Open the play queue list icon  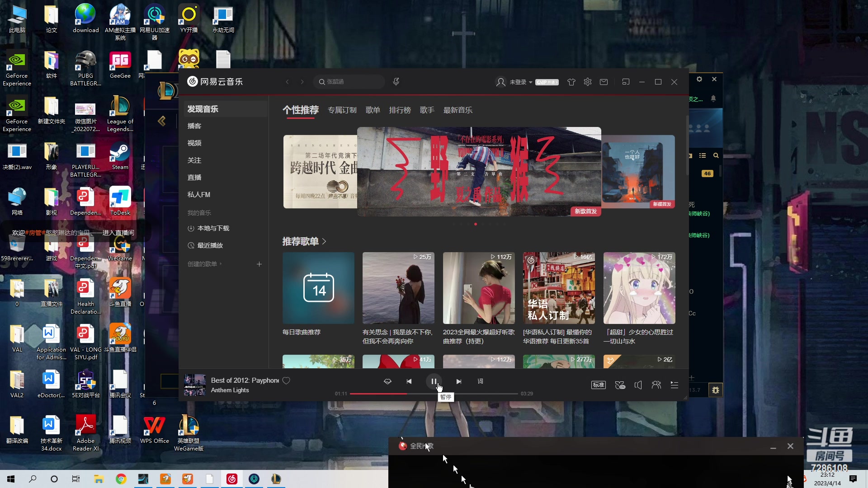tap(674, 385)
